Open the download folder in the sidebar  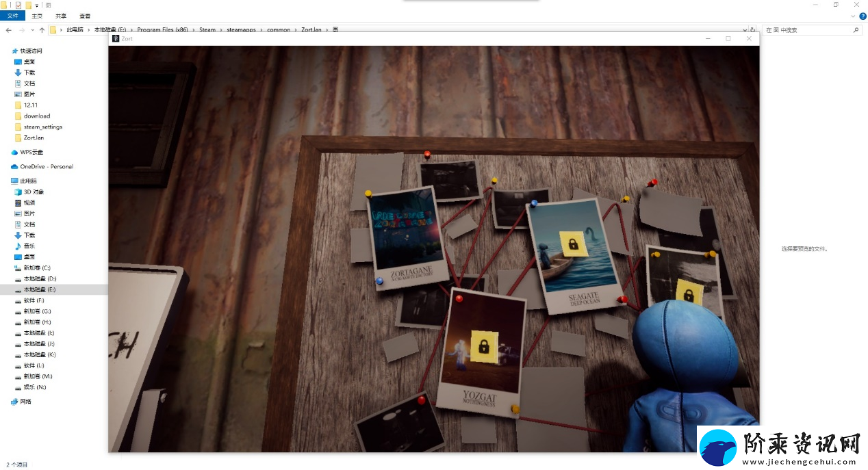(32, 116)
